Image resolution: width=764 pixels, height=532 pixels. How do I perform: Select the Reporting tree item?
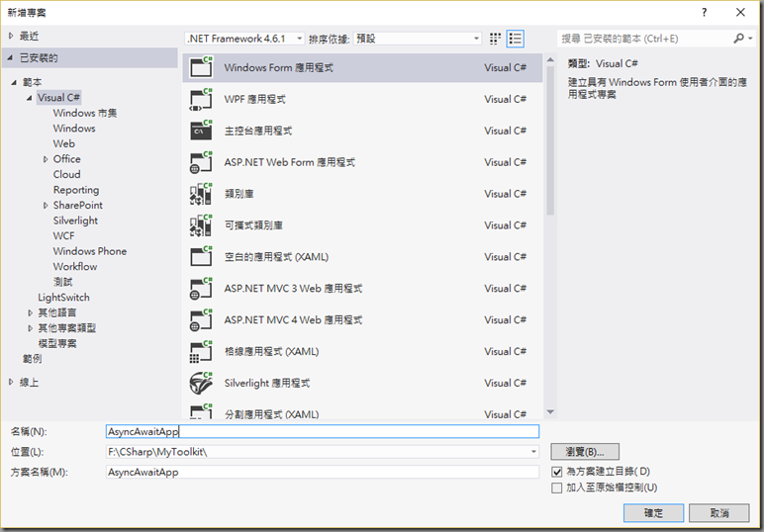[x=76, y=190]
